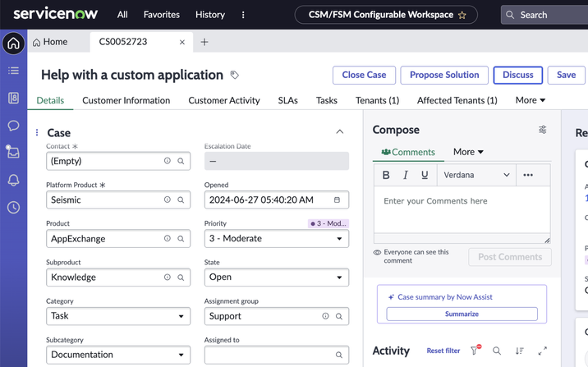Close the CS0052723 tab

(181, 42)
